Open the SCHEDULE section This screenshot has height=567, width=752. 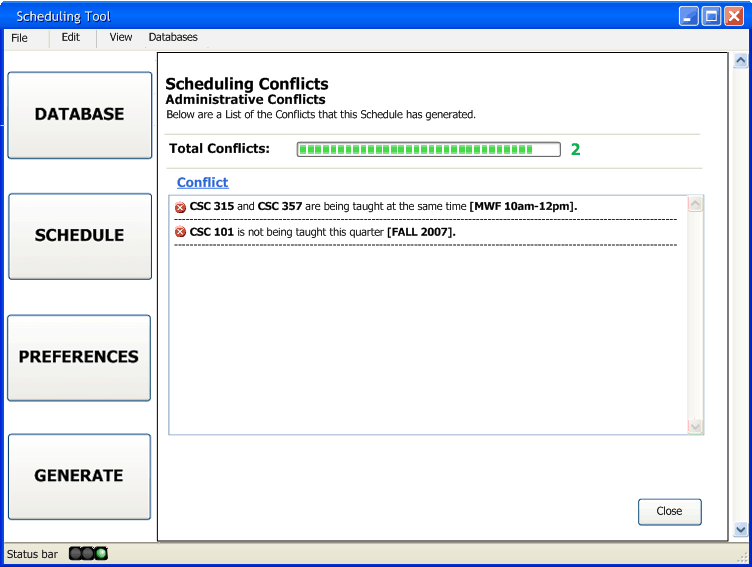[x=80, y=236]
